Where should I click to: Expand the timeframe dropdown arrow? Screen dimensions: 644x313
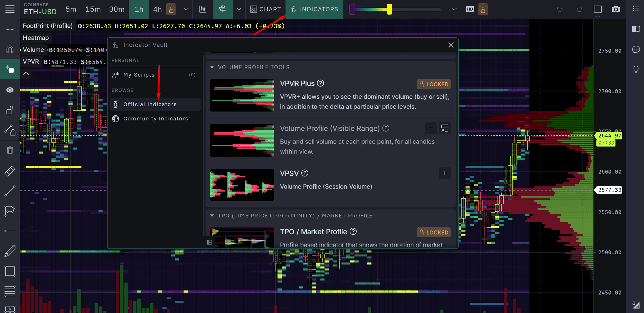pyautogui.click(x=186, y=9)
